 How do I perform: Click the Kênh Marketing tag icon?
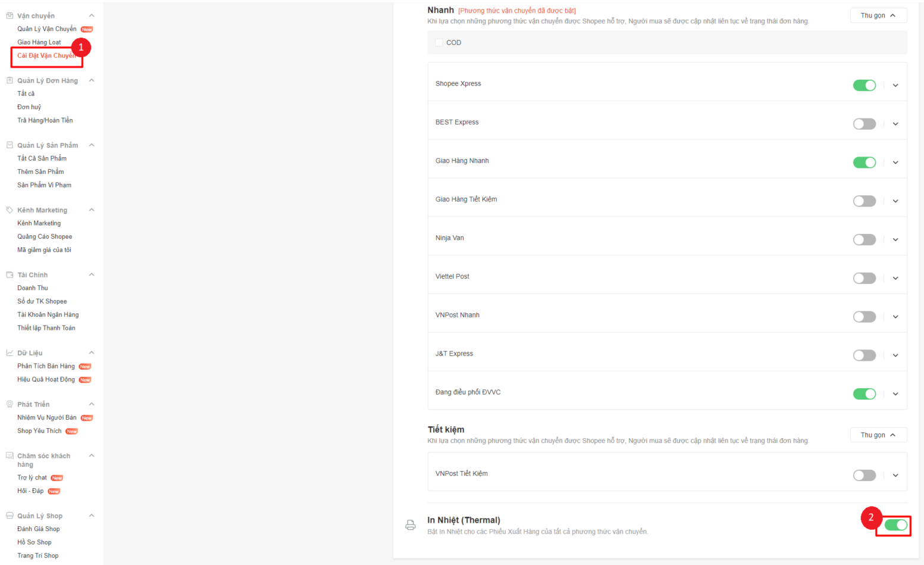tap(10, 210)
